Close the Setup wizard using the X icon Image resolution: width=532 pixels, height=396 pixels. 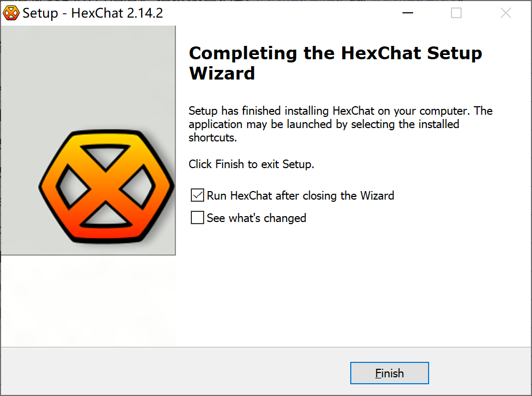tap(505, 13)
